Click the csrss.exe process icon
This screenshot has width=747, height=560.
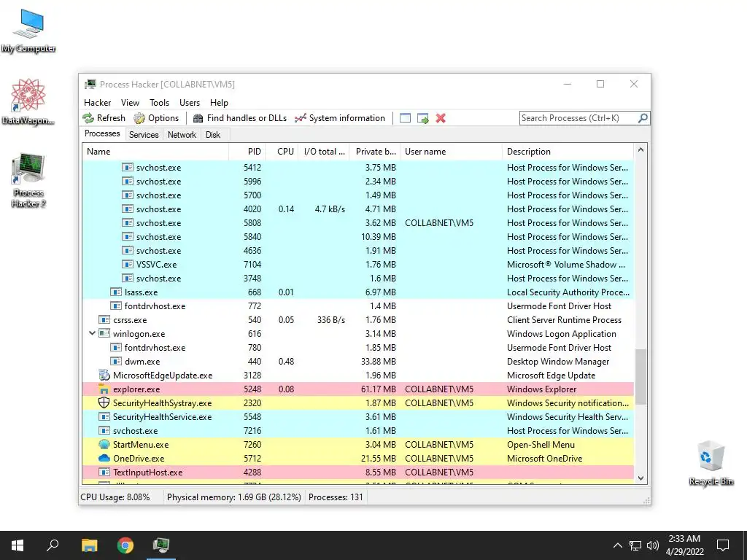pos(104,319)
